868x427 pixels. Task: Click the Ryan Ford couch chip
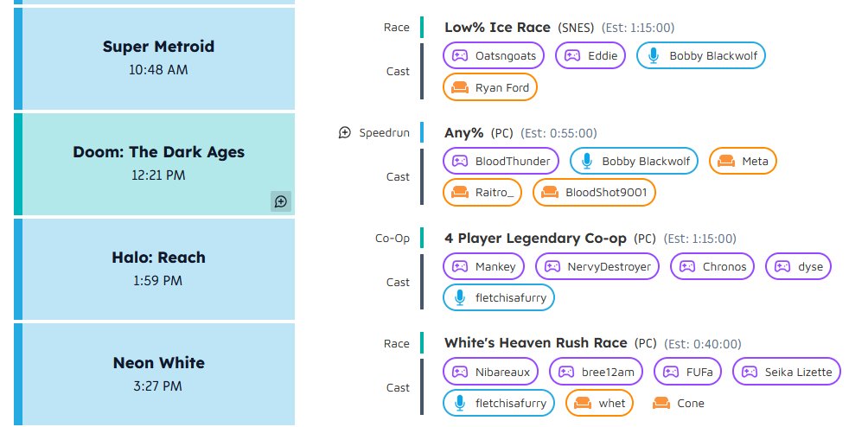pos(490,87)
